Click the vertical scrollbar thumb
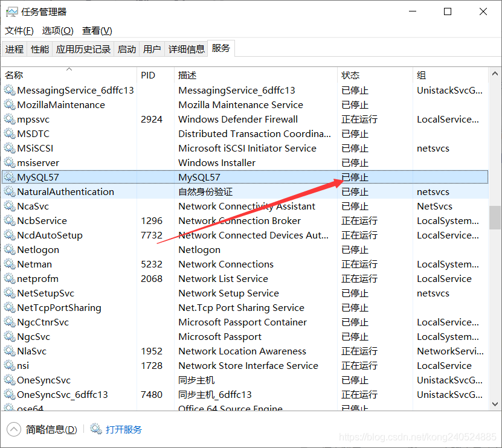 [x=495, y=217]
